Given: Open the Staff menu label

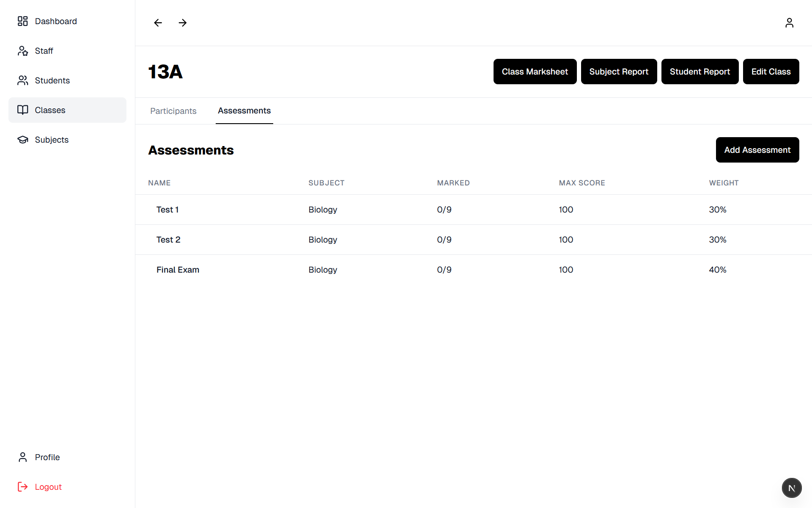Looking at the screenshot, I should [x=44, y=51].
